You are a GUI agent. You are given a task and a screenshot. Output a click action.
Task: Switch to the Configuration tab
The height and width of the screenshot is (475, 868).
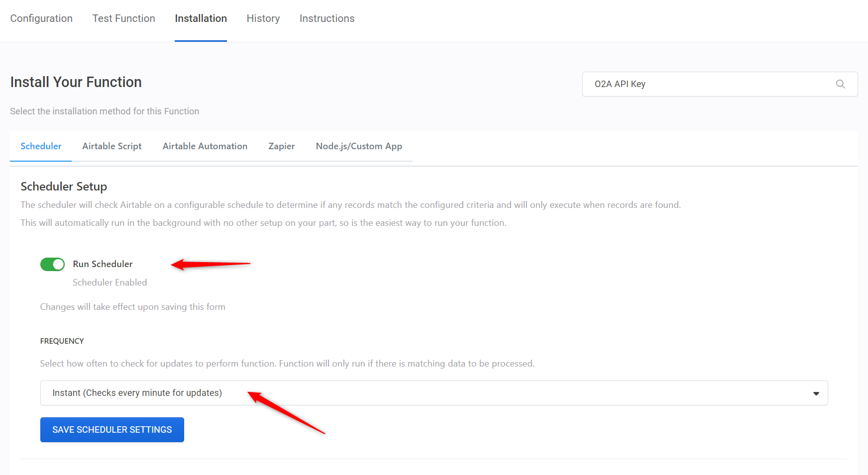pyautogui.click(x=41, y=18)
